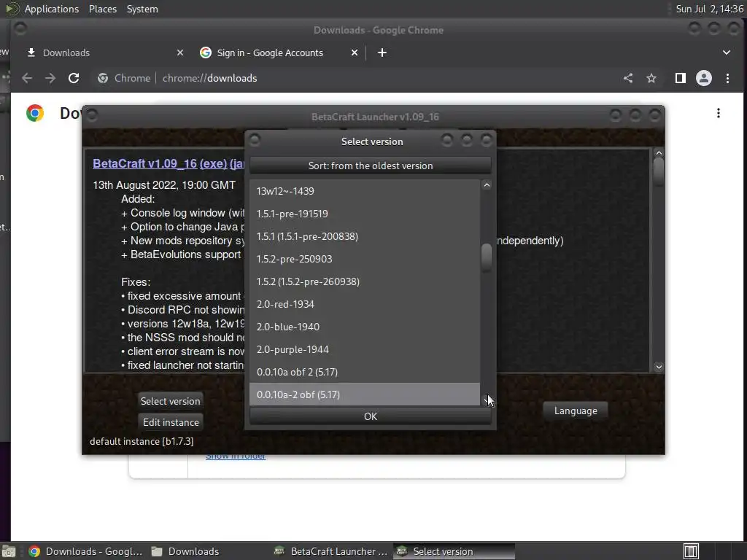Select version 1.5.2-pre-250903
The width and height of the screenshot is (747, 560).
tap(365, 259)
